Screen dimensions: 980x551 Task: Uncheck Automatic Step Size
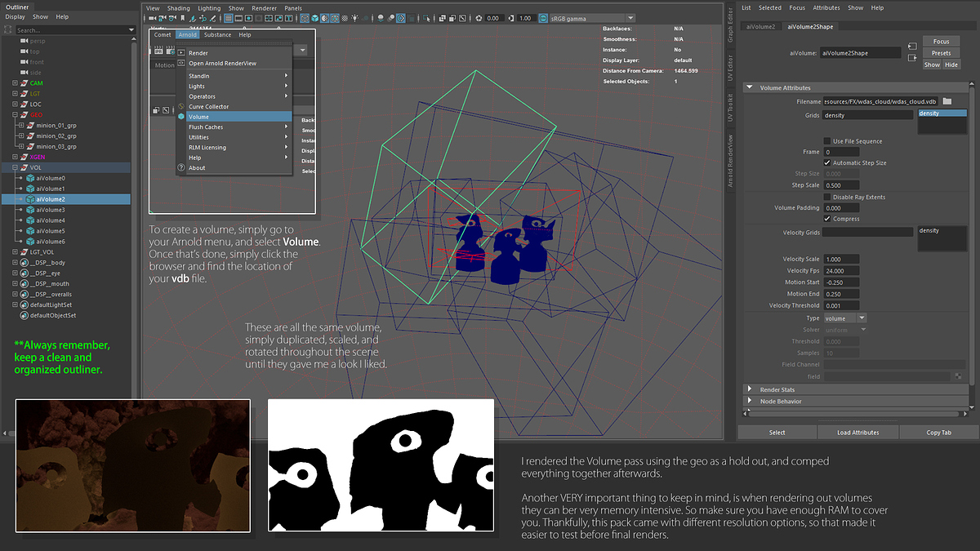point(827,162)
